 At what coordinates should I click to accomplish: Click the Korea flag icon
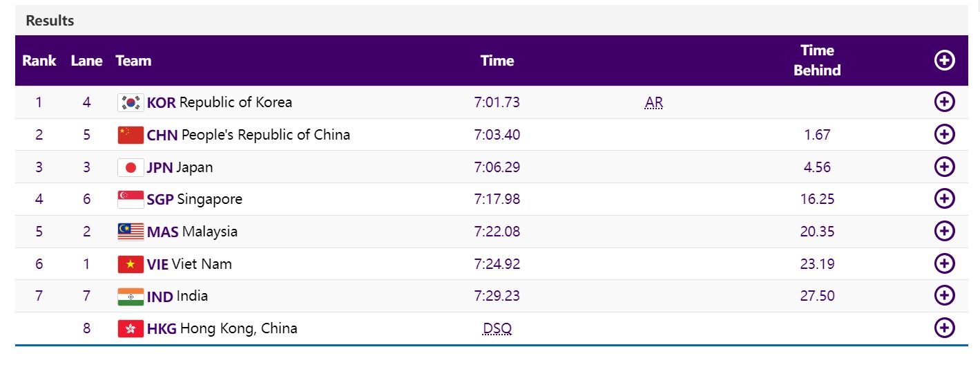[131, 103]
